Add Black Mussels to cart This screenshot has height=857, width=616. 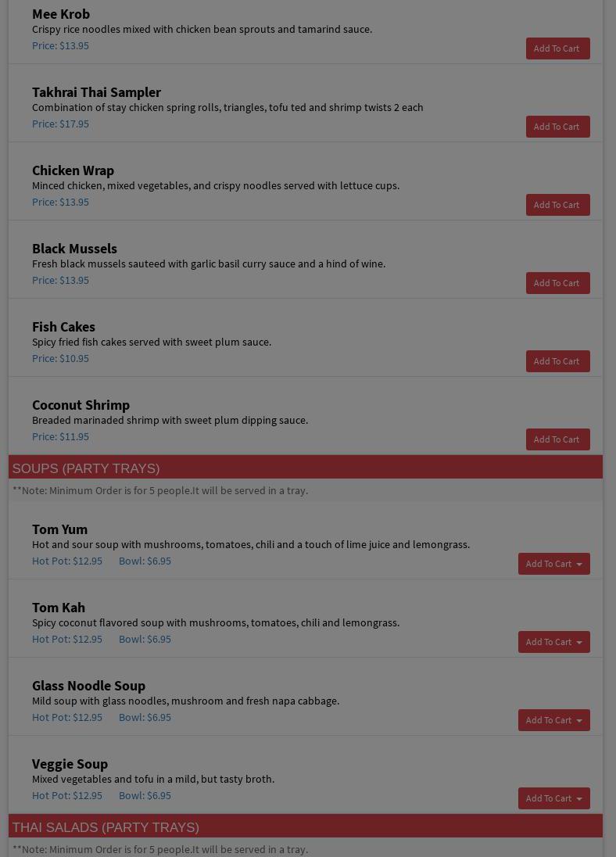[x=557, y=283]
